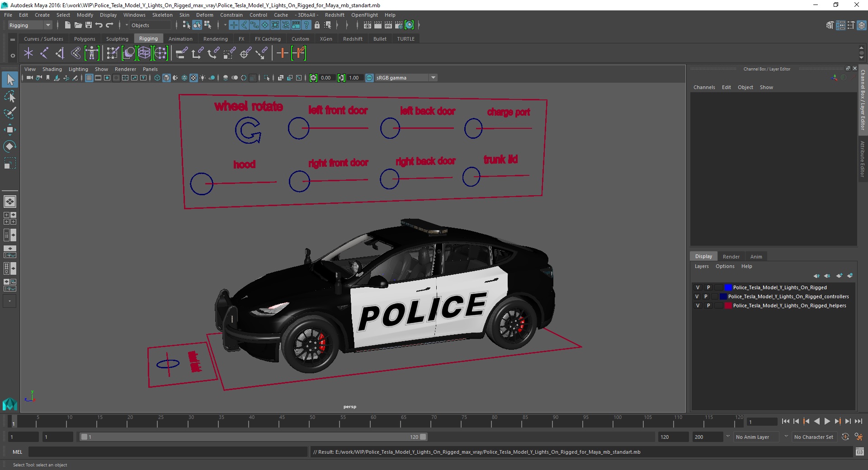
Task: Expand the toolbox bottom layout arrow
Action: click(10, 301)
